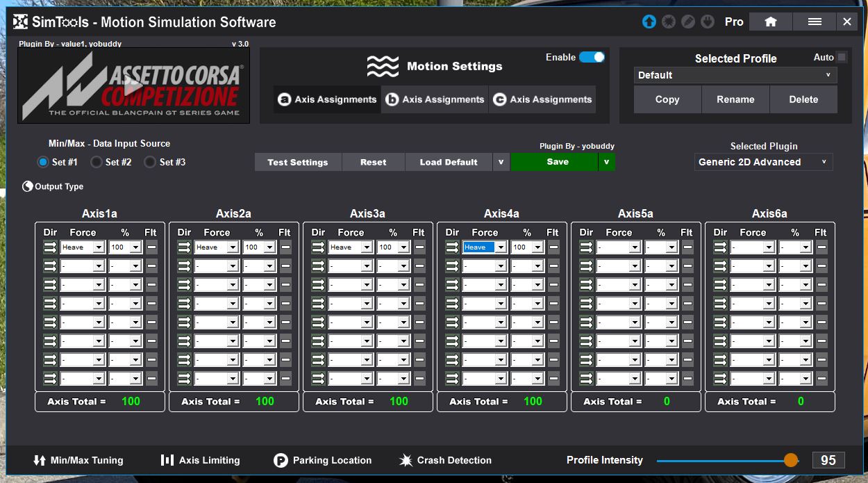
Task: Open Axis3a first row percent dropdown
Action: click(393, 247)
